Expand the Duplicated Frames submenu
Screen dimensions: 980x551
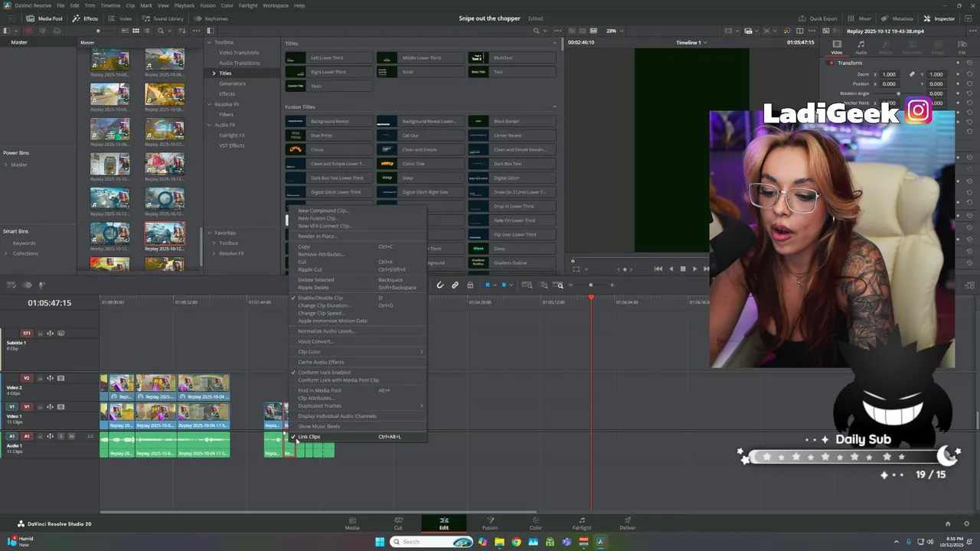[x=357, y=406]
